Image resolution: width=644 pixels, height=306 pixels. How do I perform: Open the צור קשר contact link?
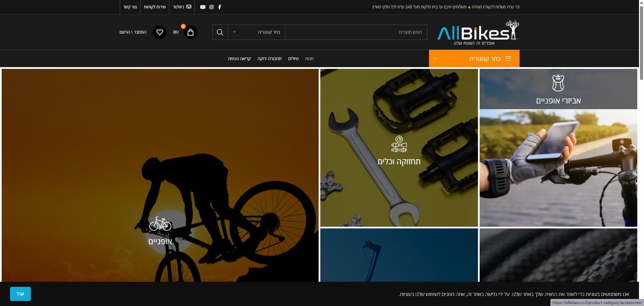tap(130, 7)
